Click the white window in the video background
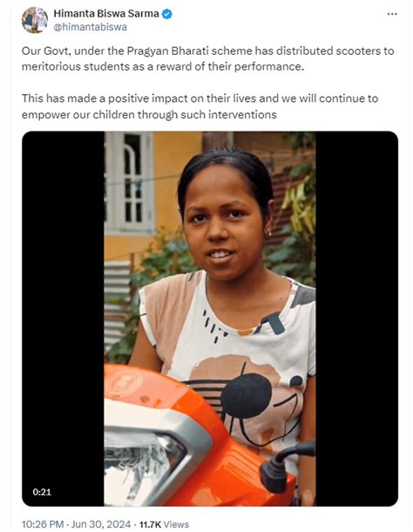The image size is (413, 532). 130,181
